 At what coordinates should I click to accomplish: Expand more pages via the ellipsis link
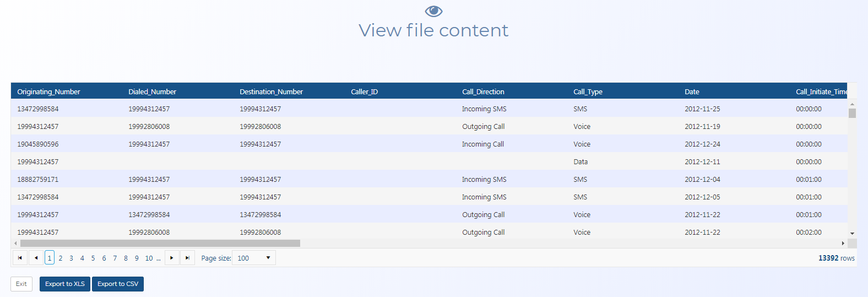click(x=159, y=258)
